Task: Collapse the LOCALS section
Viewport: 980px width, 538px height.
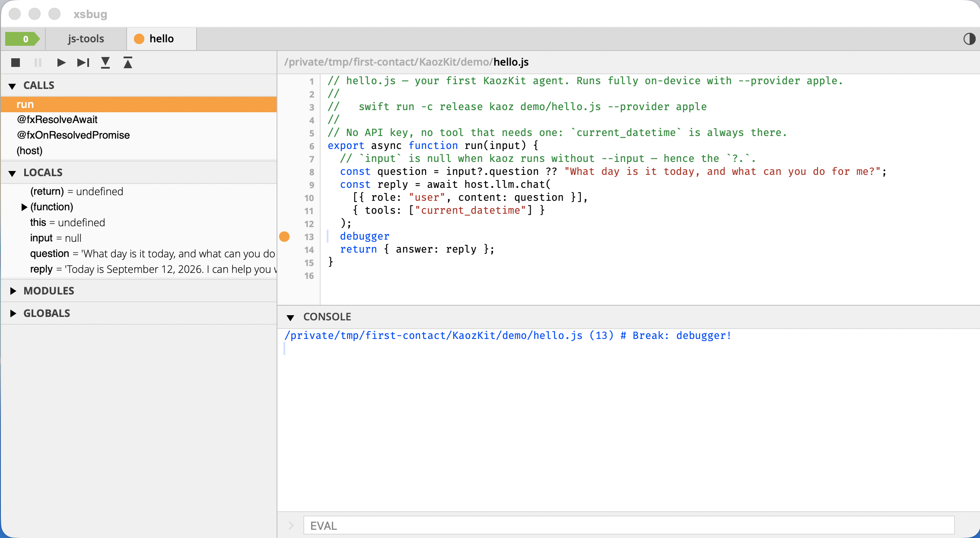Action: 13,173
